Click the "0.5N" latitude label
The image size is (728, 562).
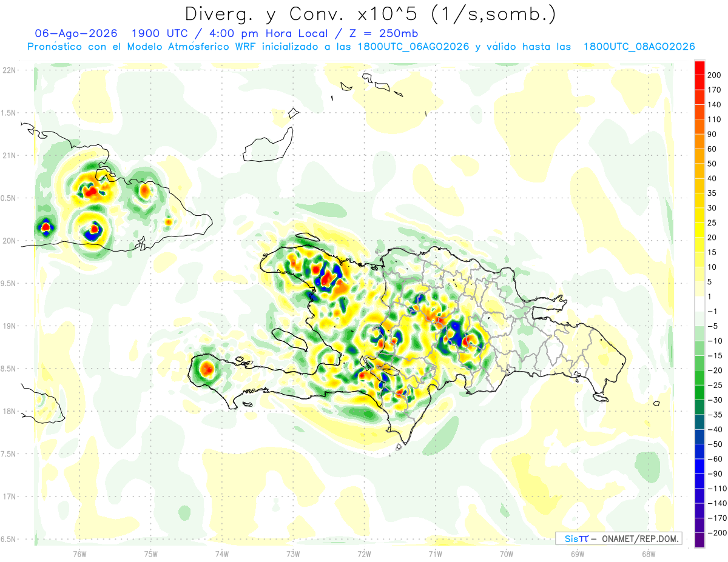(9, 198)
